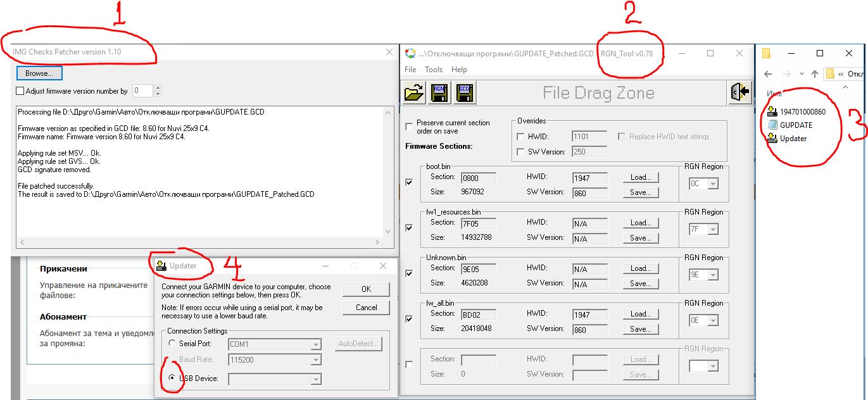Open the fw_all.bin RGN Region dropdown
The height and width of the screenshot is (400, 868).
pos(712,321)
